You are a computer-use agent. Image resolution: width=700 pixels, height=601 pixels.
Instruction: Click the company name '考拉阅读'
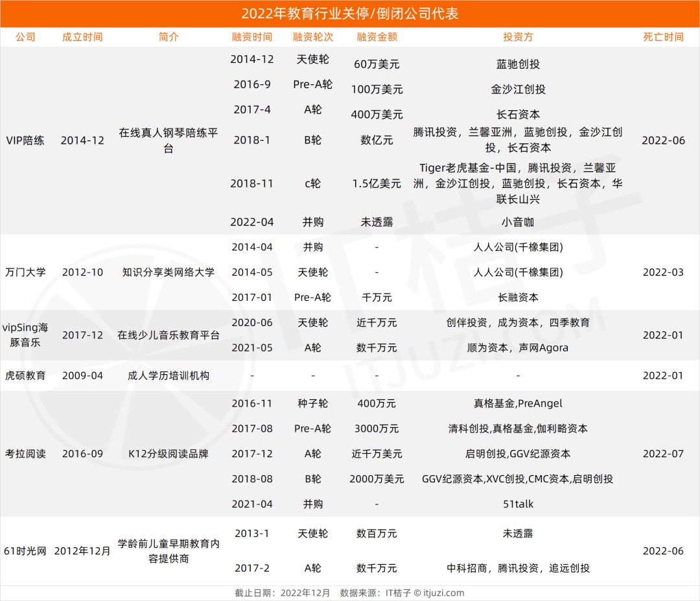click(25, 454)
